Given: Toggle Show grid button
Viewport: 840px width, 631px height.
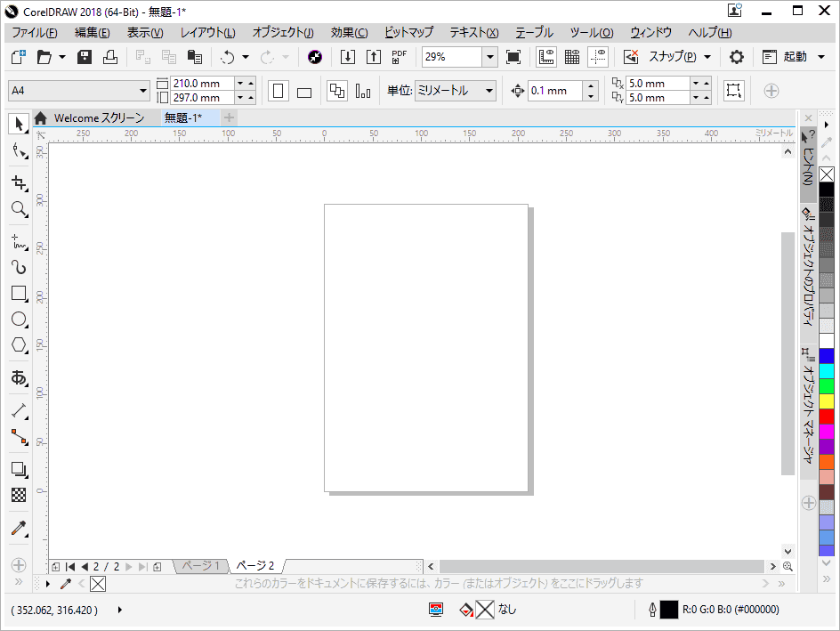Looking at the screenshot, I should (x=572, y=57).
